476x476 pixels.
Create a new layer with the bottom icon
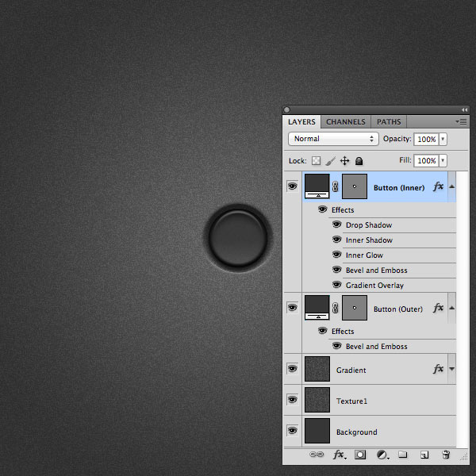tap(424, 455)
